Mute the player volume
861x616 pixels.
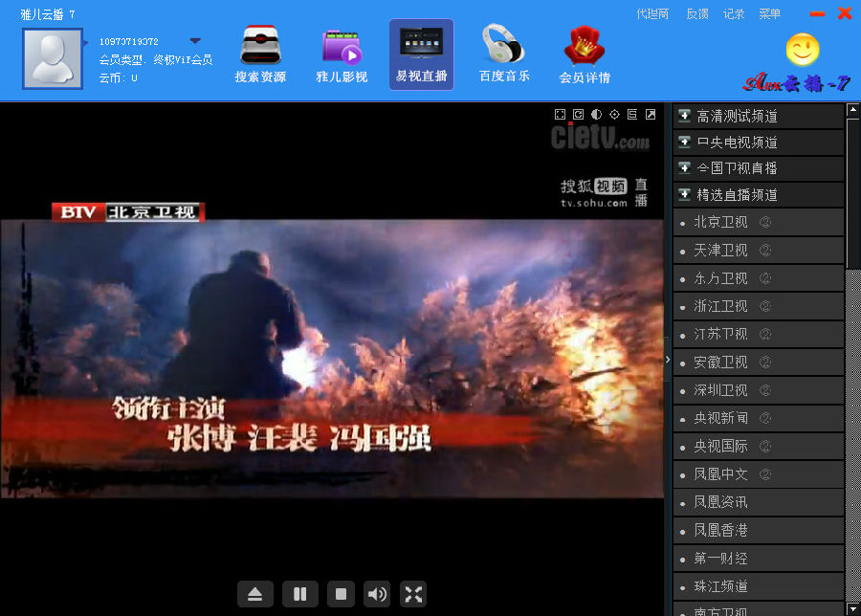[x=377, y=594]
